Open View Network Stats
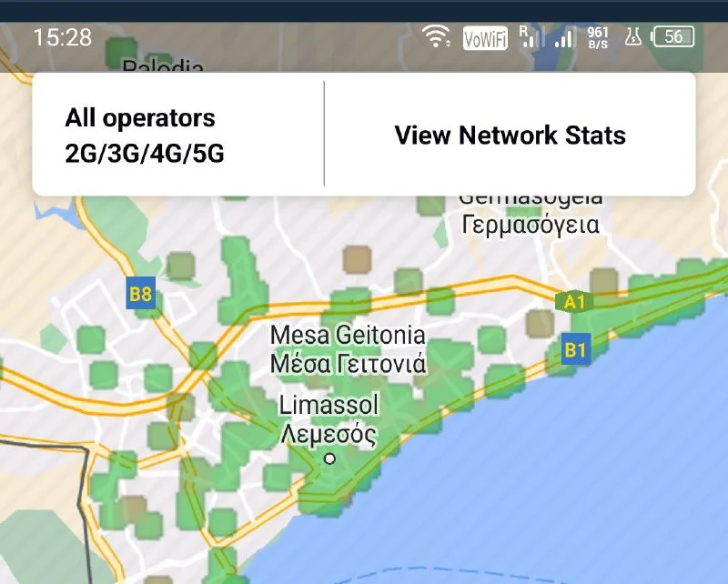This screenshot has height=584, width=728. 510,136
